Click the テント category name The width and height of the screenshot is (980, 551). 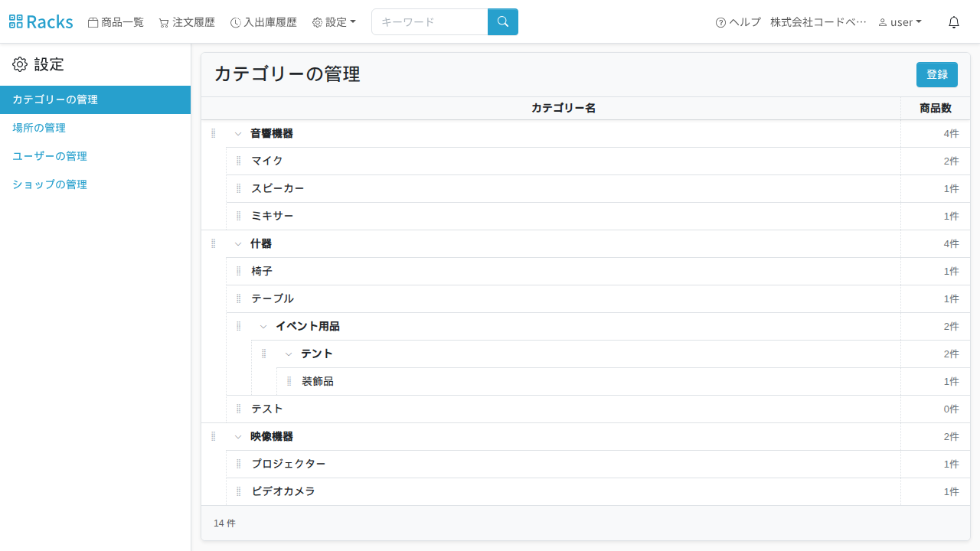point(317,354)
